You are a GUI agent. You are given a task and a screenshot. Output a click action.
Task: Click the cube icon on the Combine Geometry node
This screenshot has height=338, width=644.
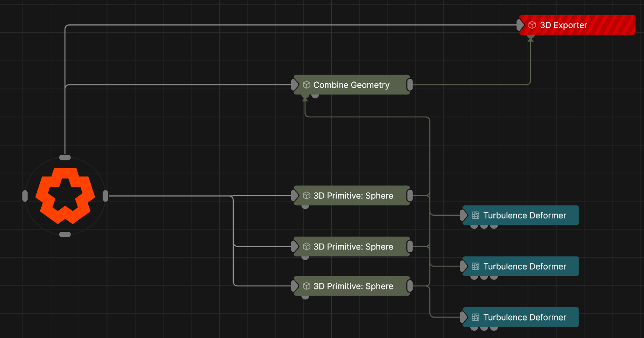(x=306, y=84)
